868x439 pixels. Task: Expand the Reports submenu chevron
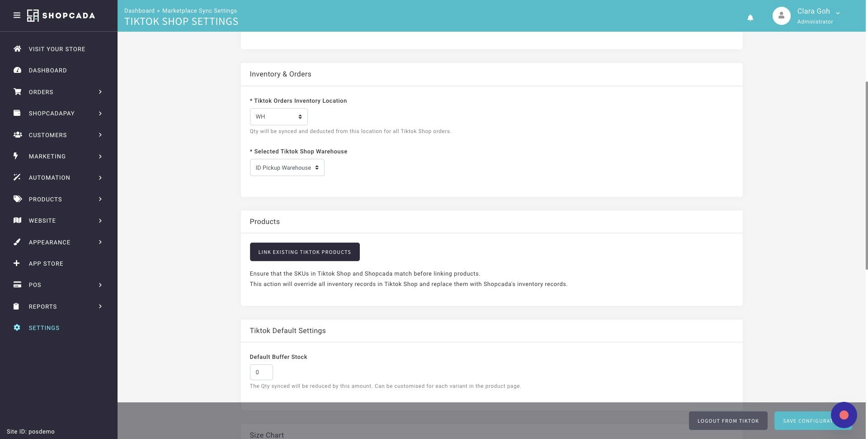click(100, 306)
